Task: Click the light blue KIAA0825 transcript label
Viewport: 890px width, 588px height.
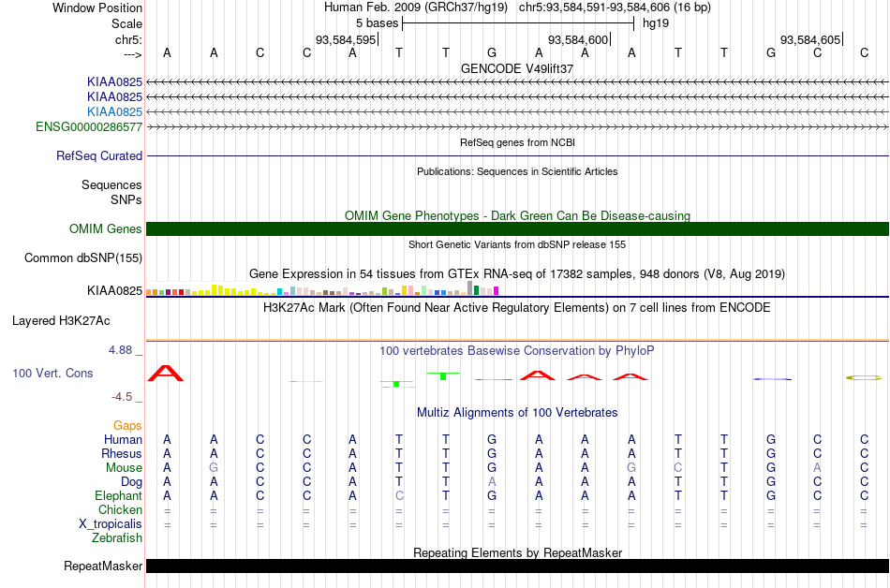Action: [x=114, y=111]
